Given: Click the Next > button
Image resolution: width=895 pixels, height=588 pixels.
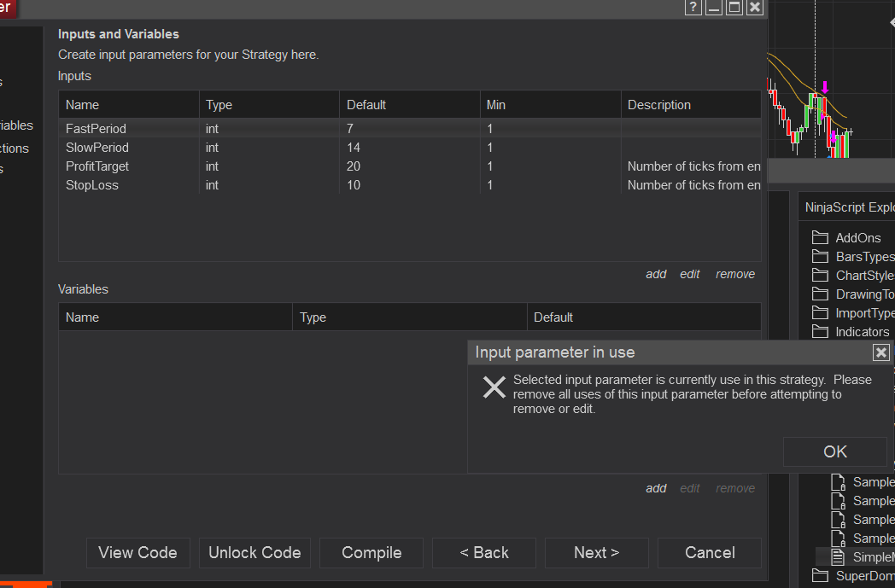Looking at the screenshot, I should click(x=596, y=552).
